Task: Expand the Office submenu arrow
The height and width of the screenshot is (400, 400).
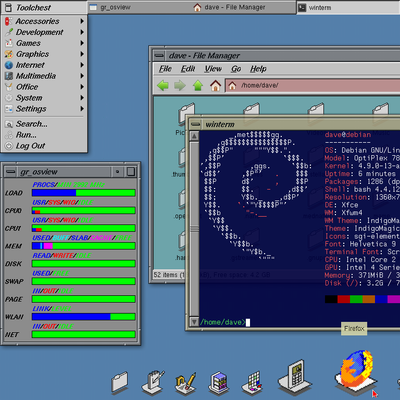Action: [82, 87]
